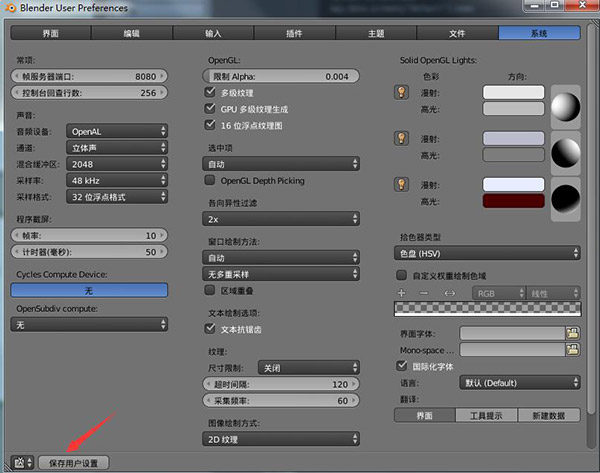This screenshot has width=600, height=473.
Task: Open the 音频设备 OpenAL dropdown
Action: [117, 130]
